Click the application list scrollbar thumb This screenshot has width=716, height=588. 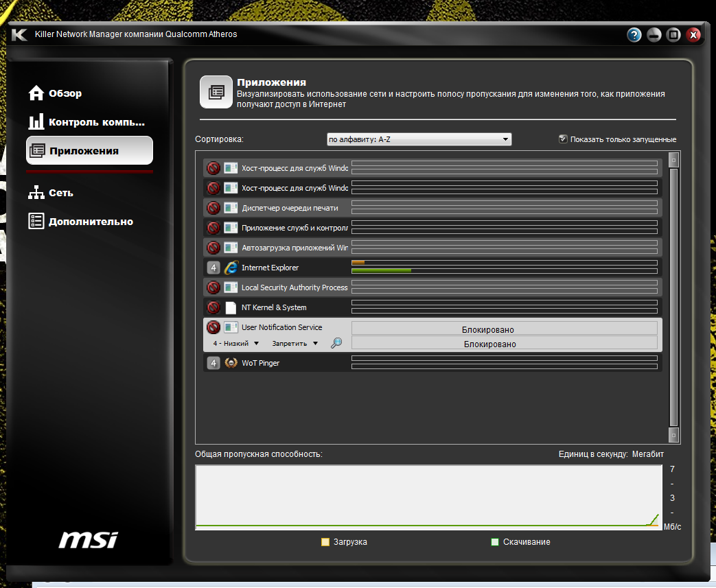pos(673,297)
